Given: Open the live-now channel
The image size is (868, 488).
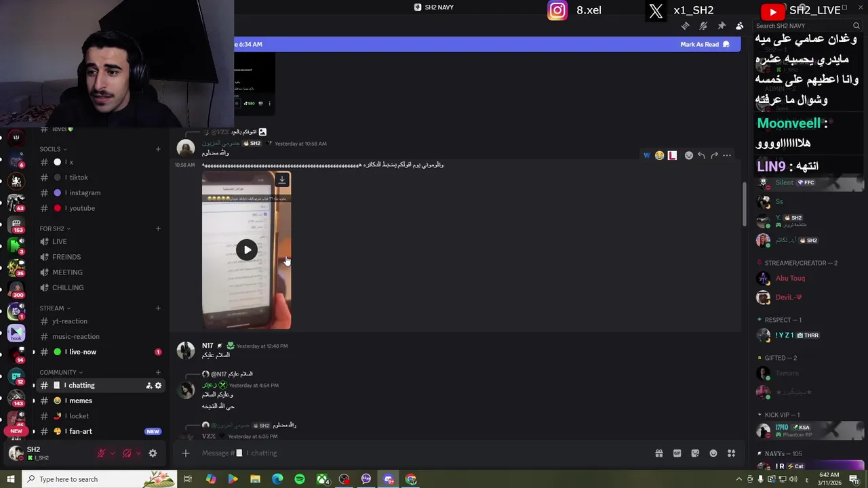Looking at the screenshot, I should (x=100, y=352).
